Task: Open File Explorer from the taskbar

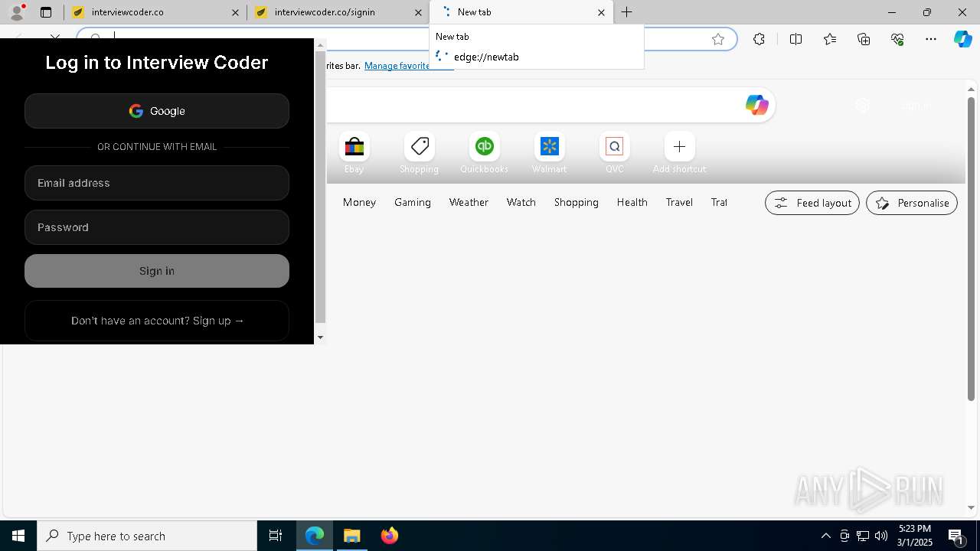Action: click(351, 536)
